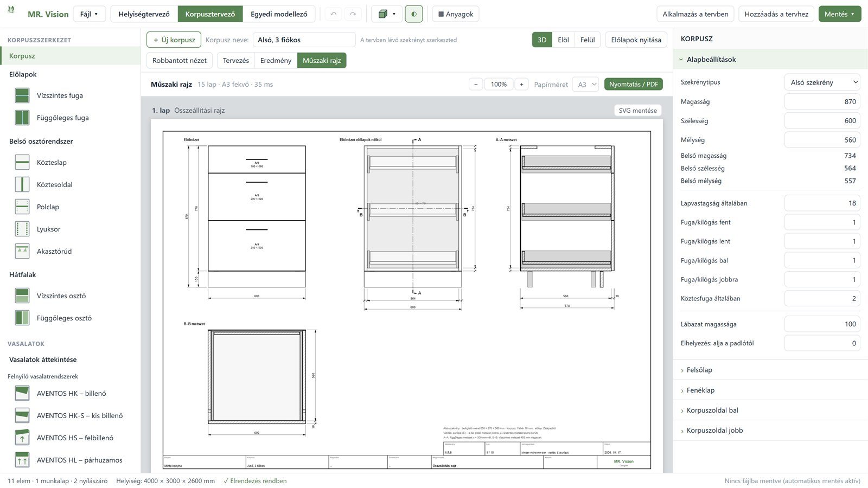This screenshot has height=488, width=868.
Task: Open the Helyiségtervező tab
Action: 144,14
